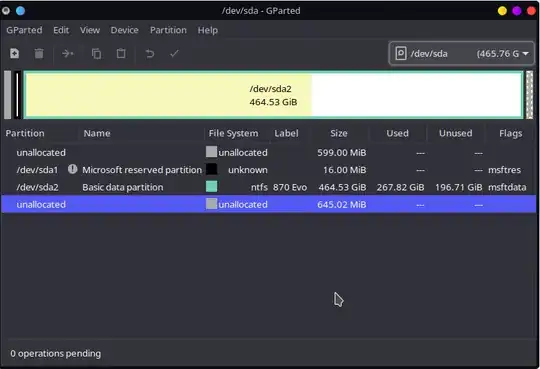
Task: Open the Partition menu
Action: [168, 30]
